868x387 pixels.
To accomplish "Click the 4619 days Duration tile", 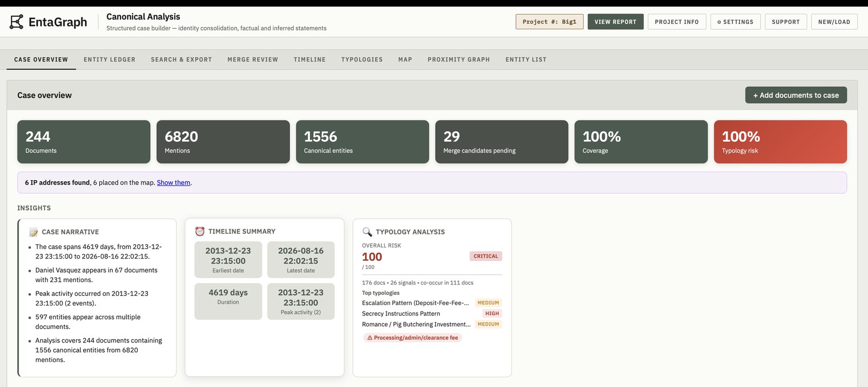I will (x=228, y=301).
